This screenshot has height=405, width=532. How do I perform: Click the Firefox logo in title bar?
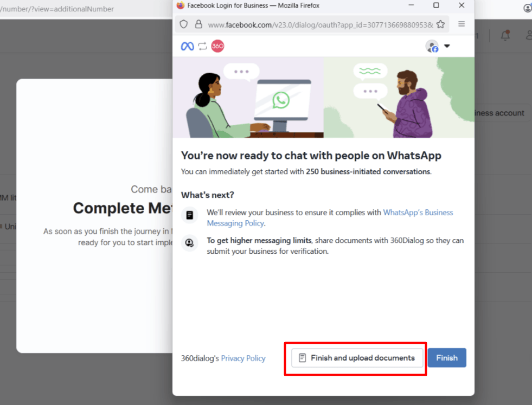pyautogui.click(x=181, y=5)
